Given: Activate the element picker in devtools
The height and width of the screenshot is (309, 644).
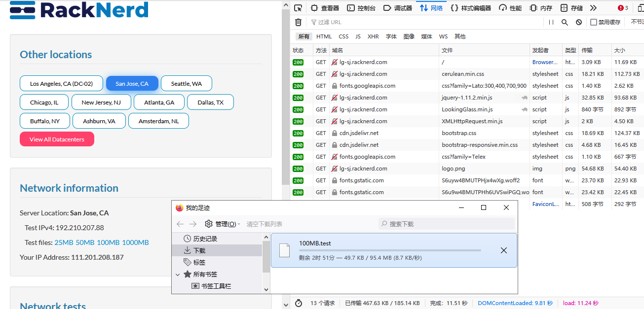Looking at the screenshot, I should click(x=298, y=8).
